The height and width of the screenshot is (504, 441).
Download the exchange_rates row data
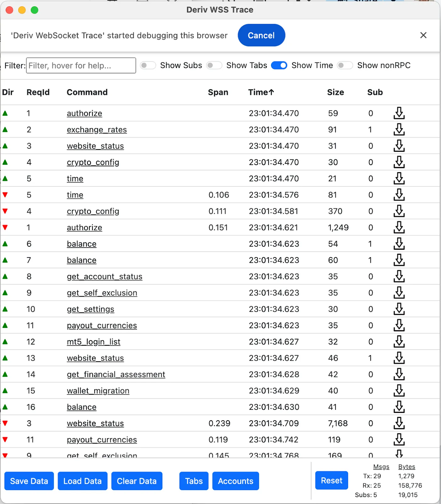point(399,129)
